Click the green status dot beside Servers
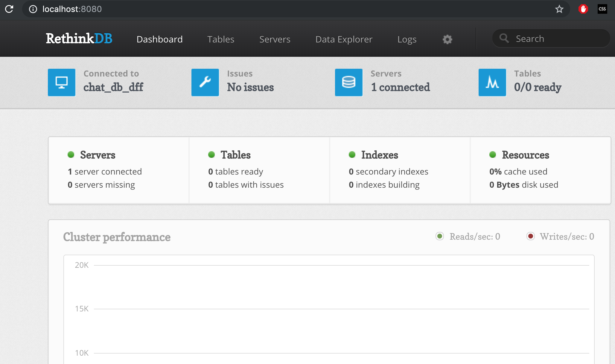 [71, 155]
